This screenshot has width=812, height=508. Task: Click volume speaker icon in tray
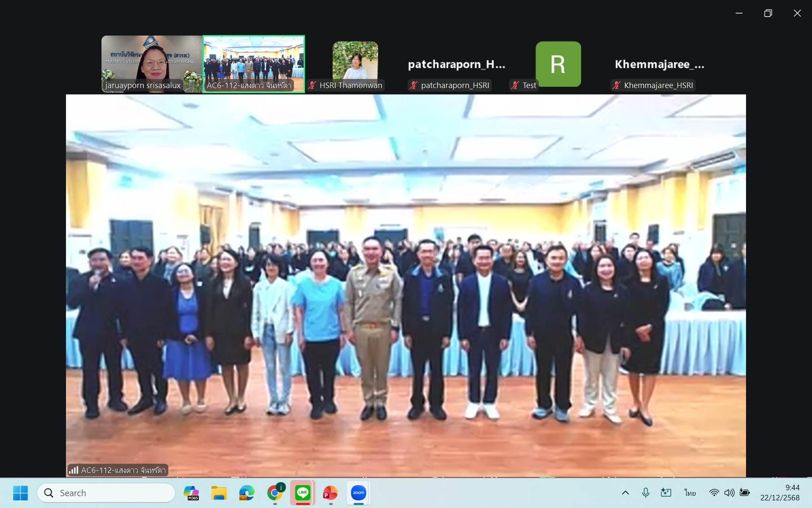click(729, 493)
